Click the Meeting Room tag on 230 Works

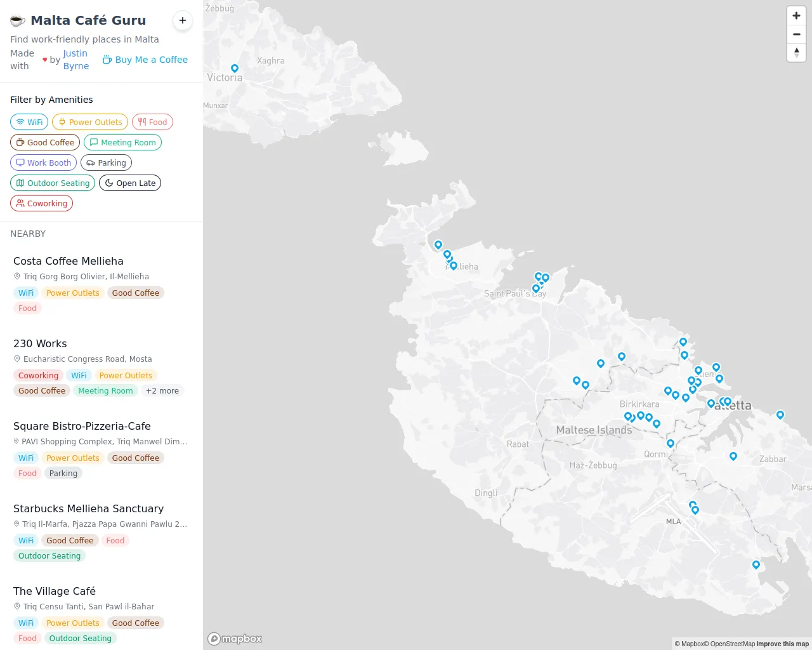tap(105, 391)
